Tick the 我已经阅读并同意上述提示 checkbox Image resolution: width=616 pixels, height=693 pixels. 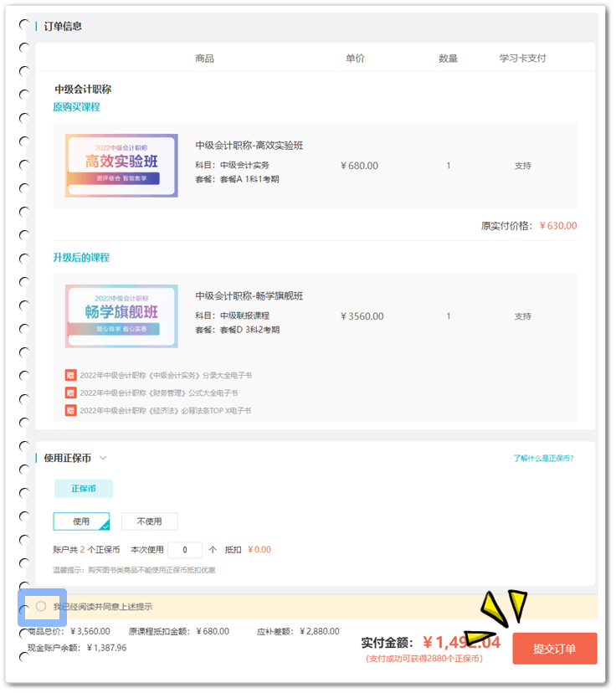[x=41, y=606]
